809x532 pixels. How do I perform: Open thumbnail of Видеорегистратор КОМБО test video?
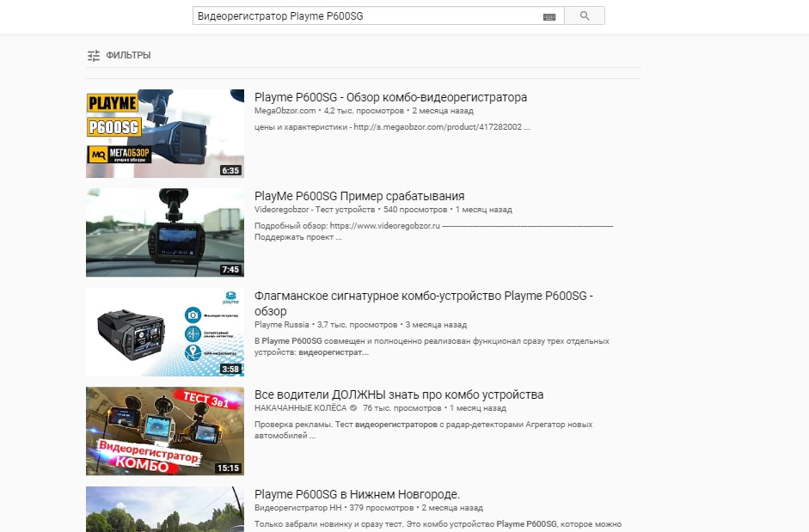point(164,431)
